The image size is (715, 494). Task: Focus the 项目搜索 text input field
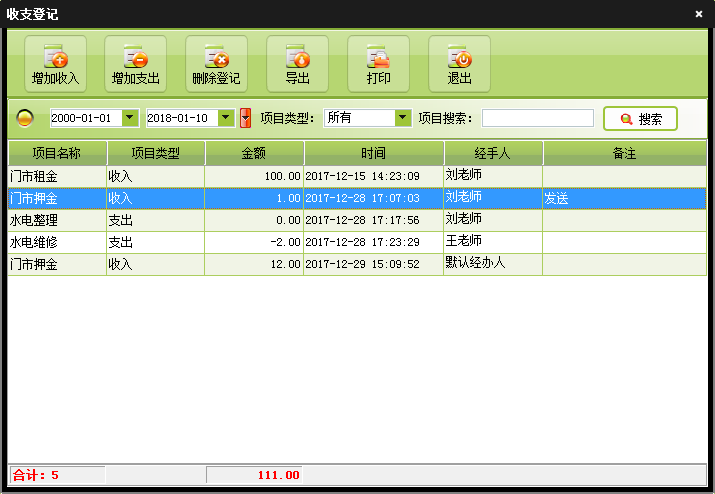point(537,118)
